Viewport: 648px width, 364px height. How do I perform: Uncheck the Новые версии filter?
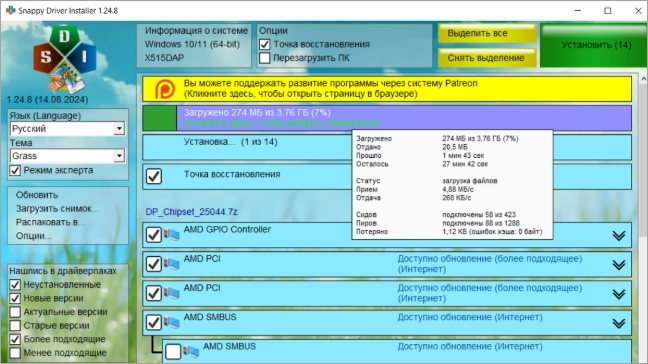tap(15, 298)
